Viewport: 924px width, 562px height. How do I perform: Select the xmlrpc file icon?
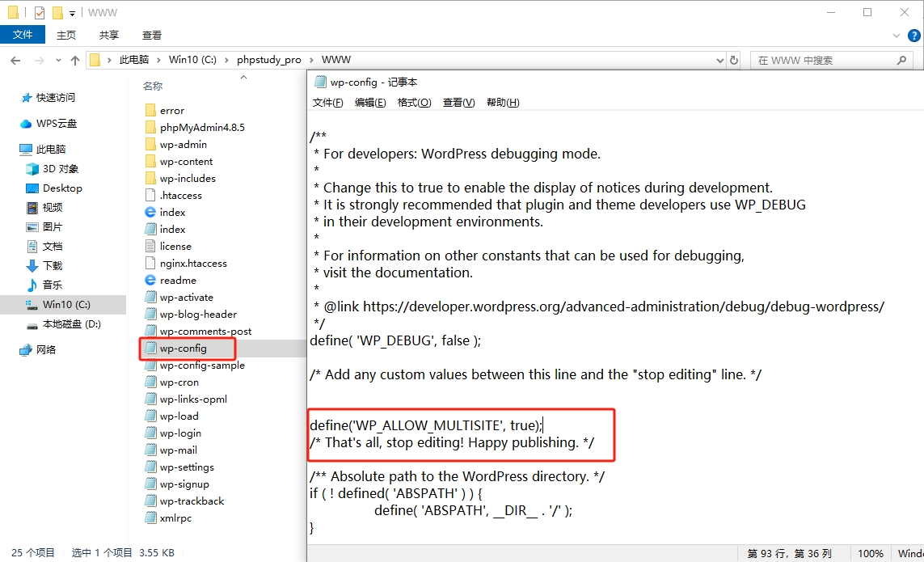click(150, 518)
